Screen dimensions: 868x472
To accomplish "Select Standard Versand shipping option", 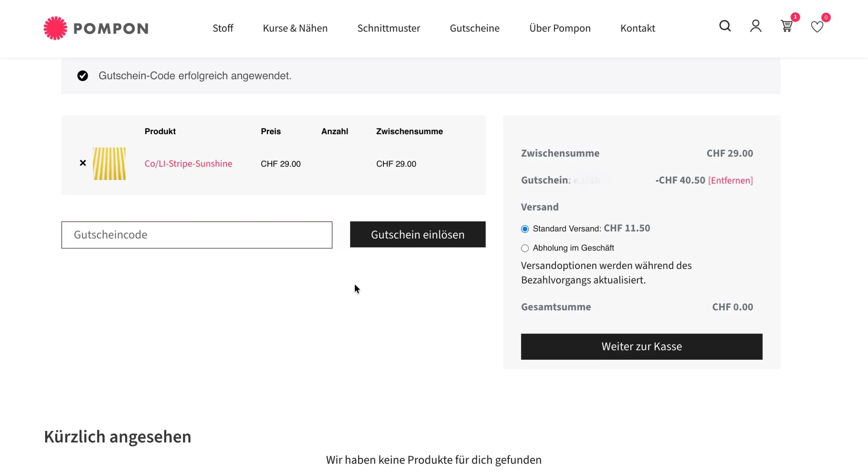I will (x=525, y=229).
